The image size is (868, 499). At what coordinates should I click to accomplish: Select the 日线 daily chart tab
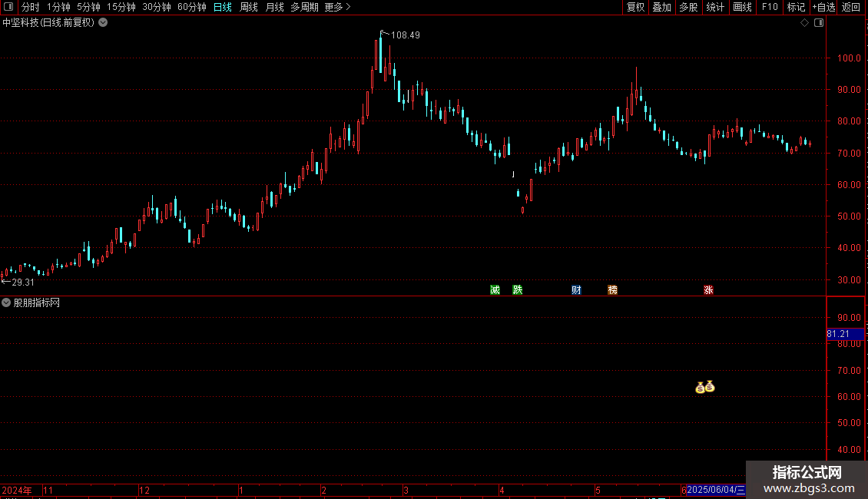(x=223, y=7)
